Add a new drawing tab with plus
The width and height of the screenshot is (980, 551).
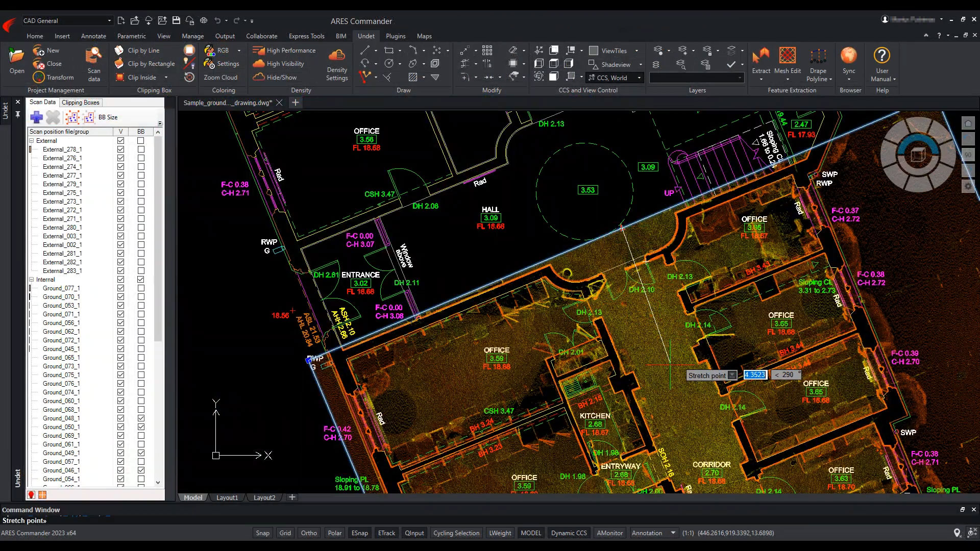point(295,103)
